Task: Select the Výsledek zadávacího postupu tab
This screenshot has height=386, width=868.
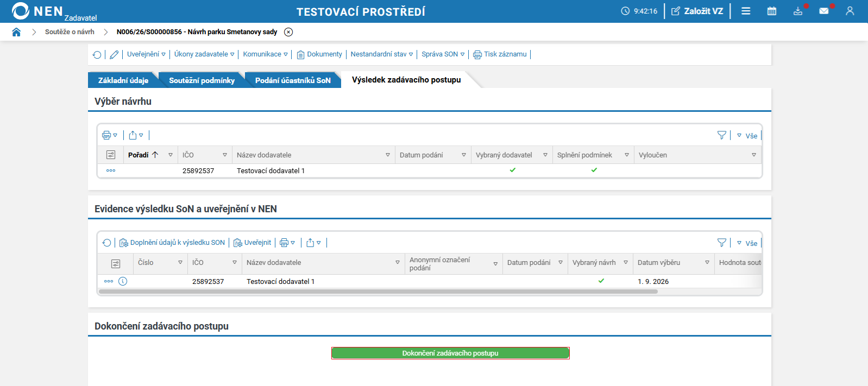Action: [x=406, y=80]
